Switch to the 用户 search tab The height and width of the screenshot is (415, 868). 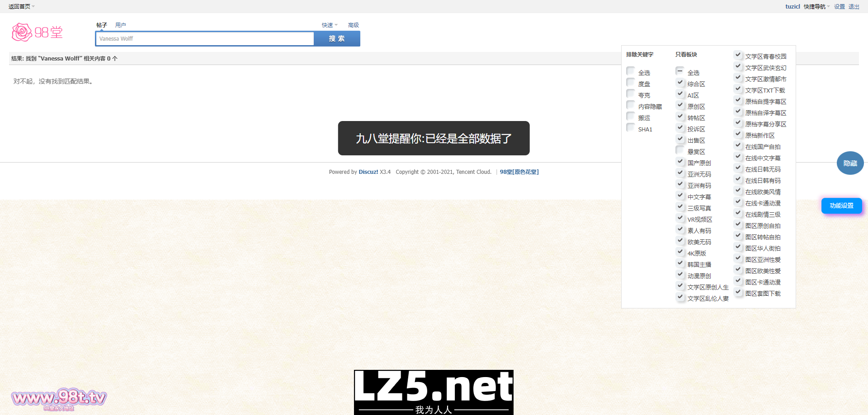[120, 25]
